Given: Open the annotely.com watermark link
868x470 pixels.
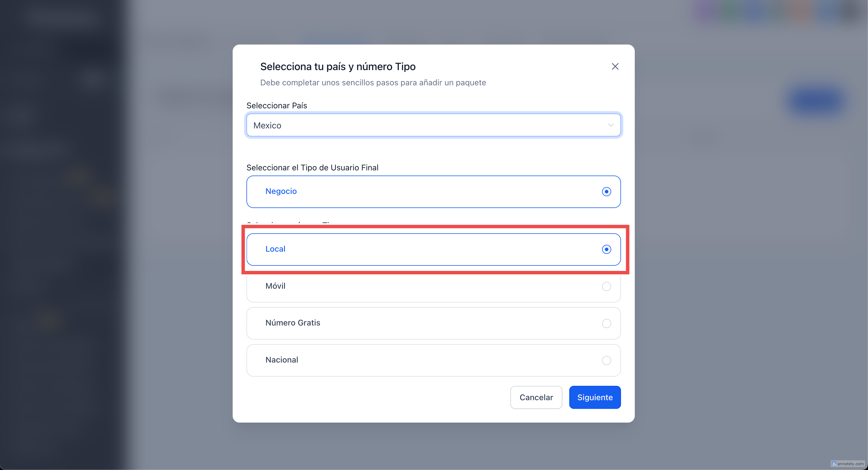Looking at the screenshot, I should pyautogui.click(x=848, y=464).
